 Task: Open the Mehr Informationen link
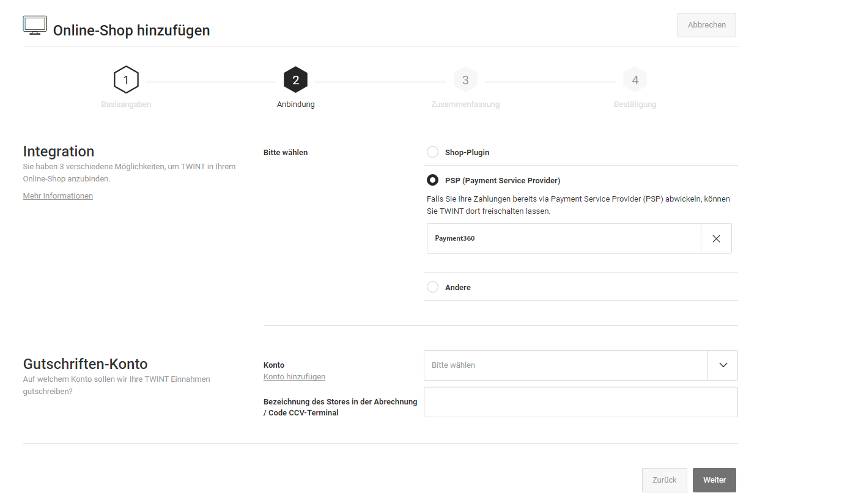pos(58,196)
